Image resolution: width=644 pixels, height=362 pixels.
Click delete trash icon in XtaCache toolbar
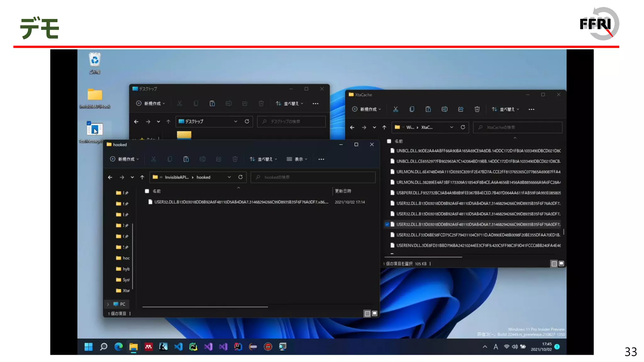477,109
